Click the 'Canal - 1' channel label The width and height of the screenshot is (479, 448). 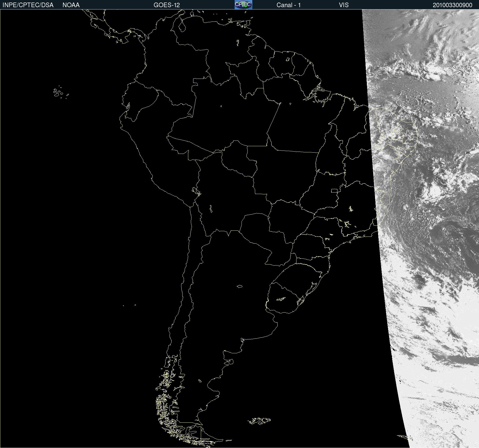(289, 5)
